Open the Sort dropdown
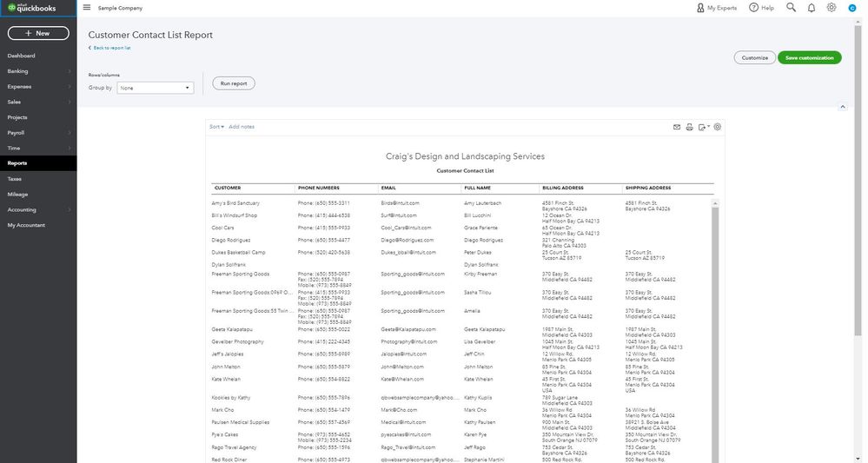The height and width of the screenshot is (463, 868). pos(216,127)
